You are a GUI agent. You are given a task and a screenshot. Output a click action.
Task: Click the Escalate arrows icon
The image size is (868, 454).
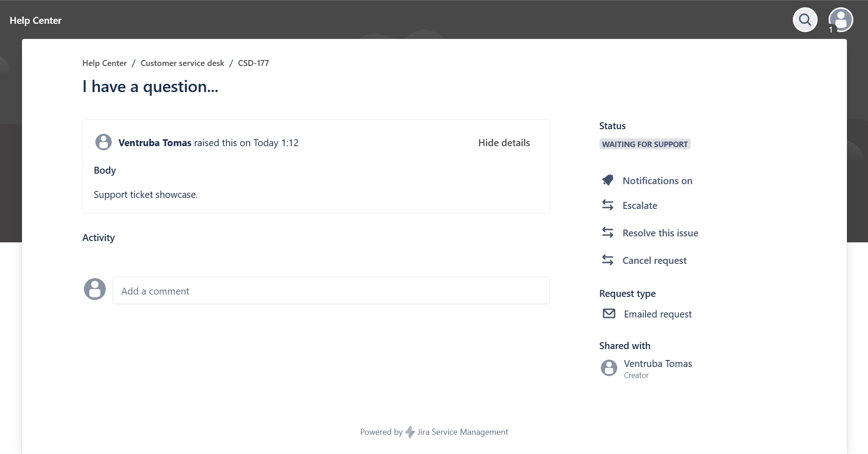point(608,205)
